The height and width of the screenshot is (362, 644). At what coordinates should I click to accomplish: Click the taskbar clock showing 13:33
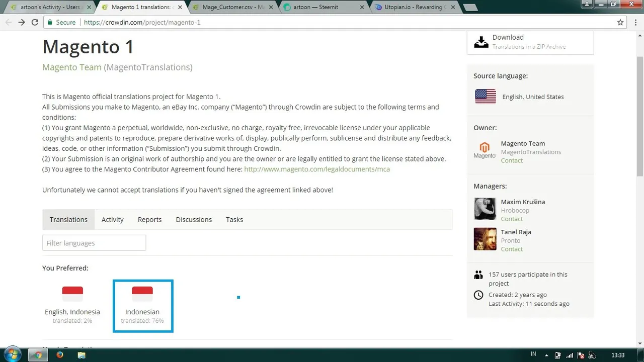[618, 355]
